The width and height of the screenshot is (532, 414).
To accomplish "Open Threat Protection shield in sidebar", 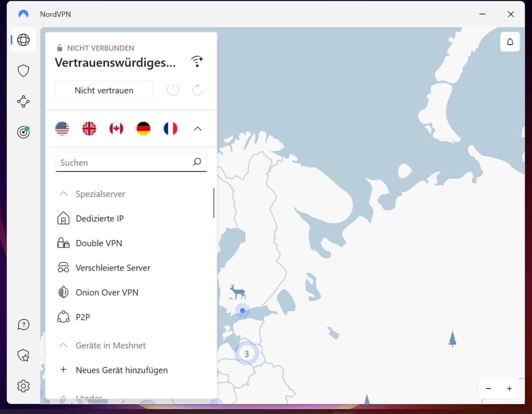I will pyautogui.click(x=23, y=71).
